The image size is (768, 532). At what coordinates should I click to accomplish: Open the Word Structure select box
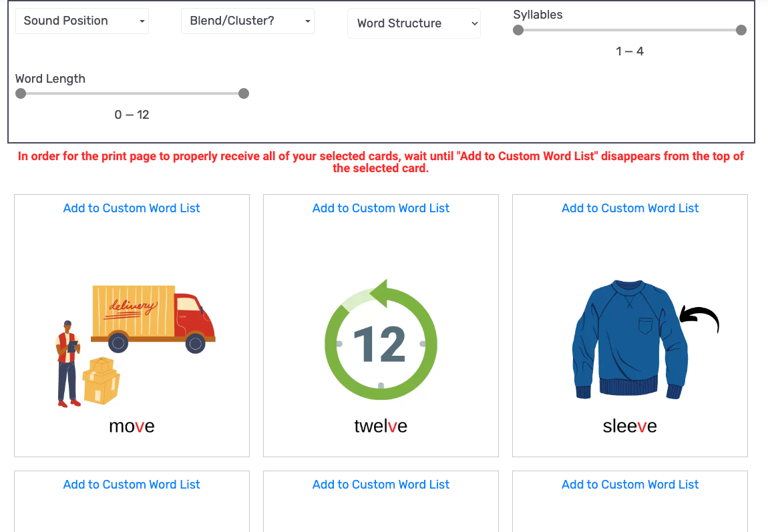coord(414,23)
